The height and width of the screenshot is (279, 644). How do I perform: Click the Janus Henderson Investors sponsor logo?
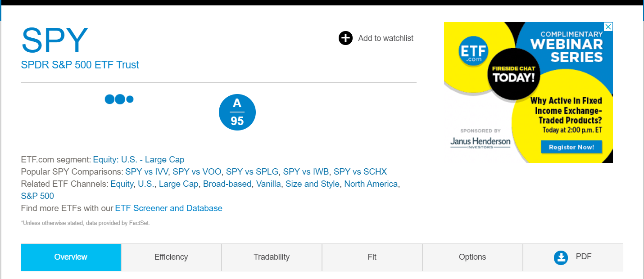pos(481,143)
